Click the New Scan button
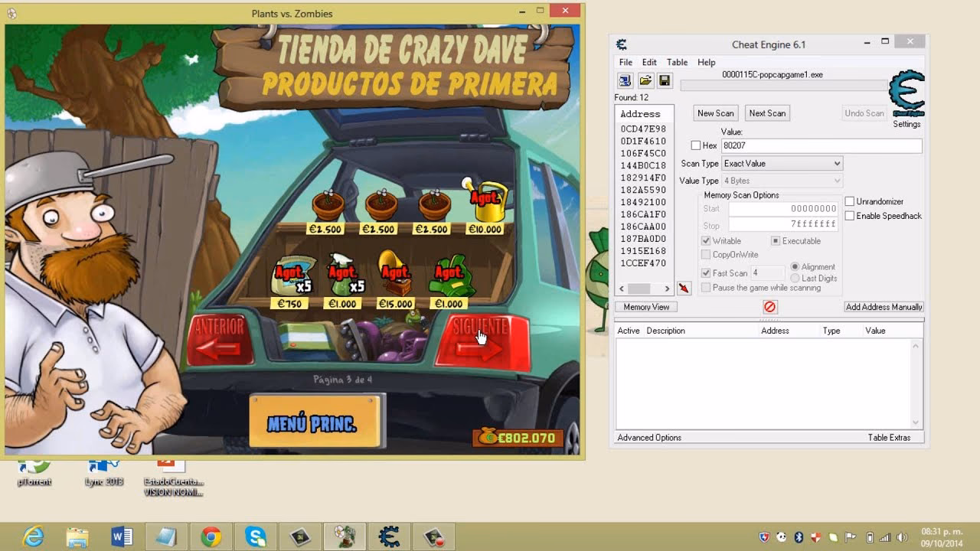The width and height of the screenshot is (980, 551). click(715, 113)
